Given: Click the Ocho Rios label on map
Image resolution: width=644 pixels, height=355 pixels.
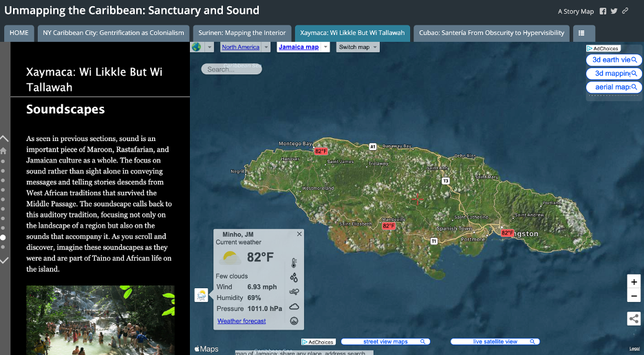Looking at the screenshot, I should [465, 155].
